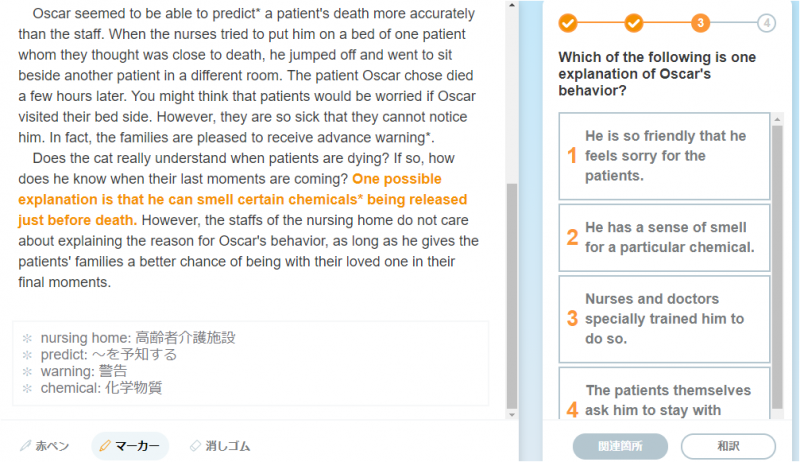The width and height of the screenshot is (800, 462).
Task: Select the red pen (赤ペン) tool
Action: [x=45, y=446]
